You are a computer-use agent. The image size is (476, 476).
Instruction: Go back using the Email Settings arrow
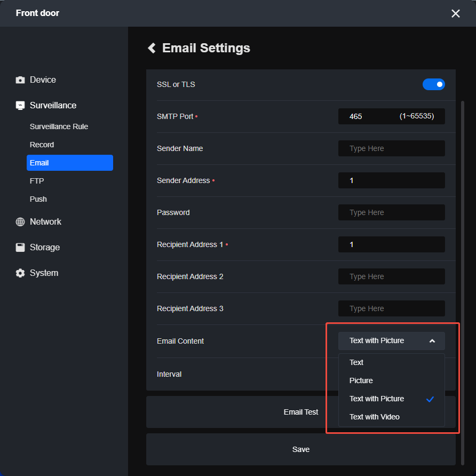(x=152, y=48)
